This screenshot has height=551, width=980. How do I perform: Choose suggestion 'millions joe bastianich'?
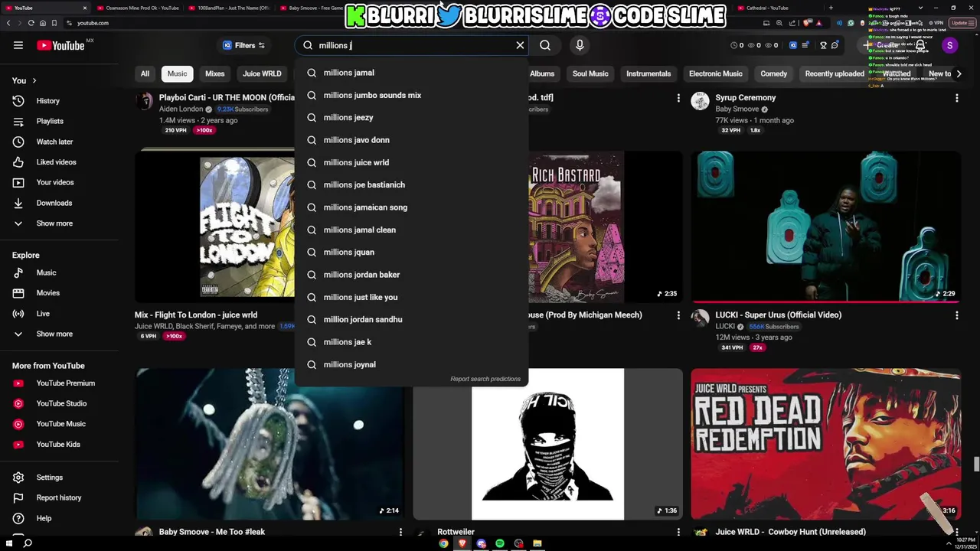[x=411, y=184]
